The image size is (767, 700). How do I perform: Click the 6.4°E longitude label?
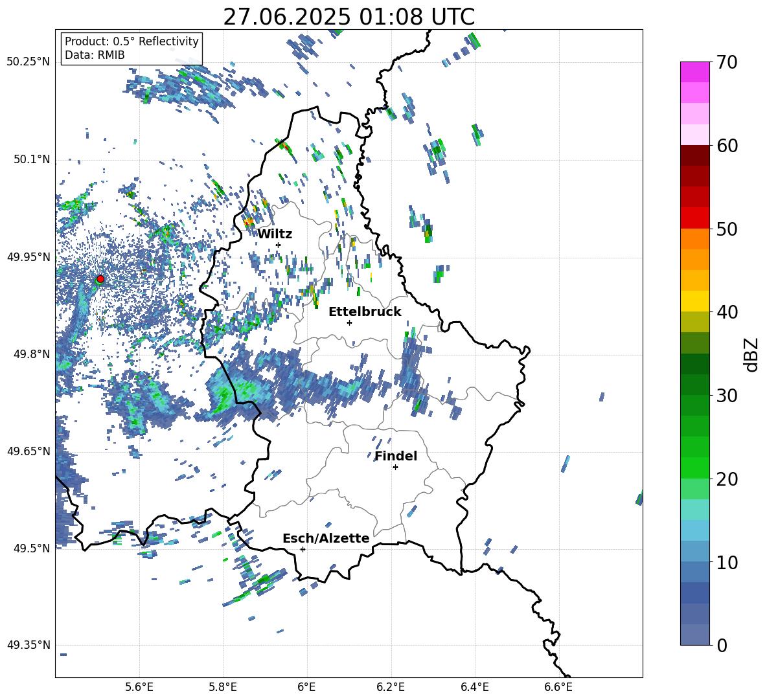point(474,687)
